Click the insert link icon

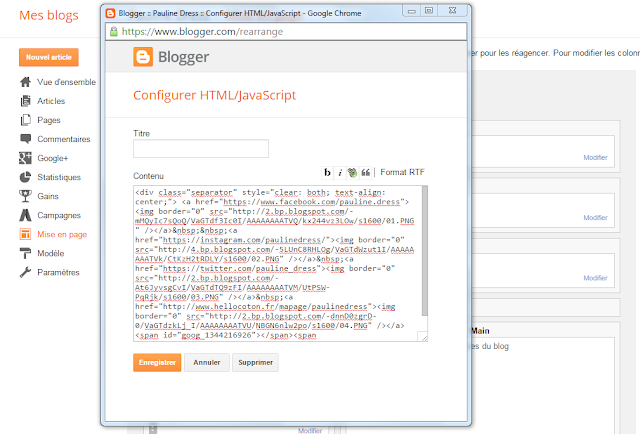pyautogui.click(x=352, y=173)
